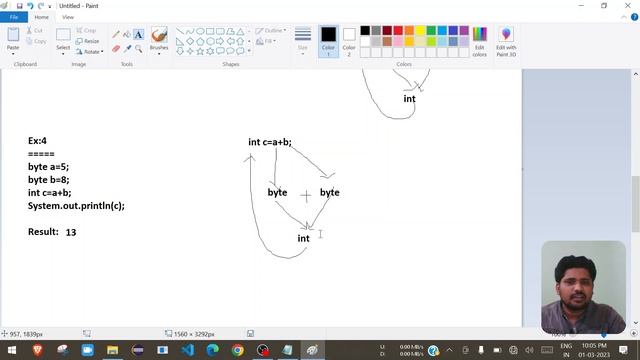Activate Color 2 background selector
This screenshot has width=640, height=360.
tap(349, 41)
